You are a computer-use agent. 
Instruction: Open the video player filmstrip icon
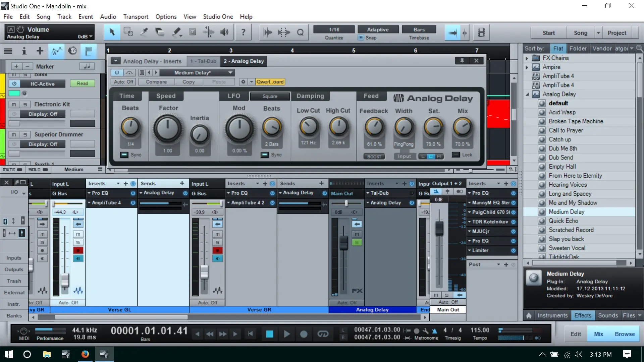coord(481,33)
